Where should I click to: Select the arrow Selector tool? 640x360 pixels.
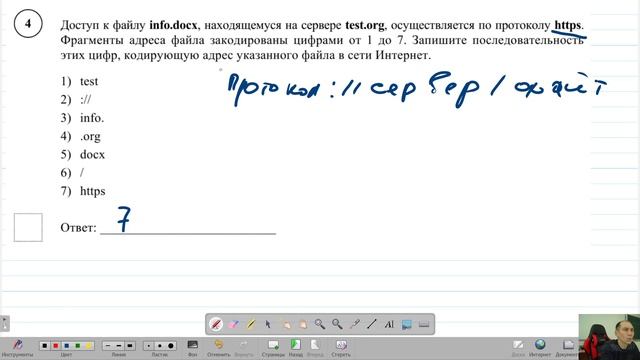(268, 324)
